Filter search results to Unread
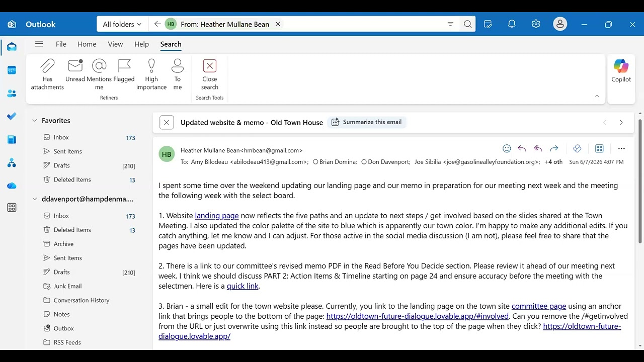Image resolution: width=644 pixels, height=362 pixels. (x=75, y=71)
